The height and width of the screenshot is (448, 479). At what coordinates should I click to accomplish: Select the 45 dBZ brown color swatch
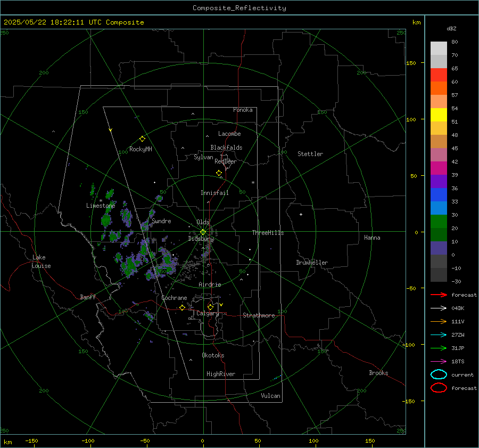pyautogui.click(x=439, y=141)
